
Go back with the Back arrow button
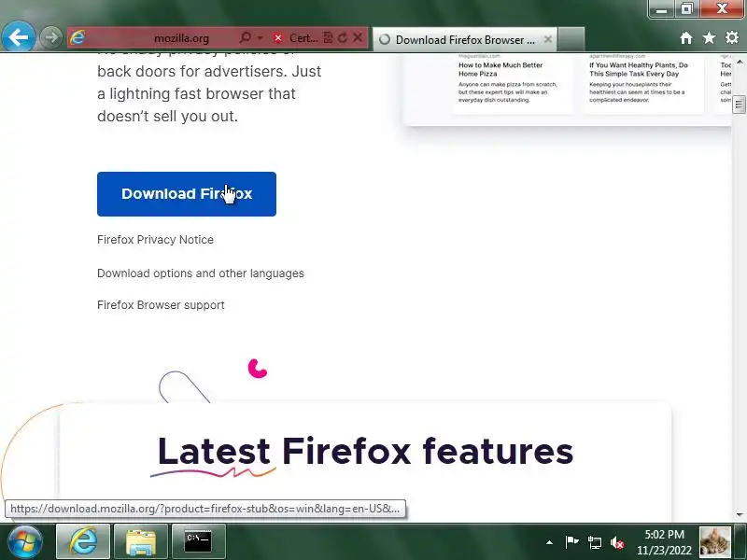(x=18, y=37)
